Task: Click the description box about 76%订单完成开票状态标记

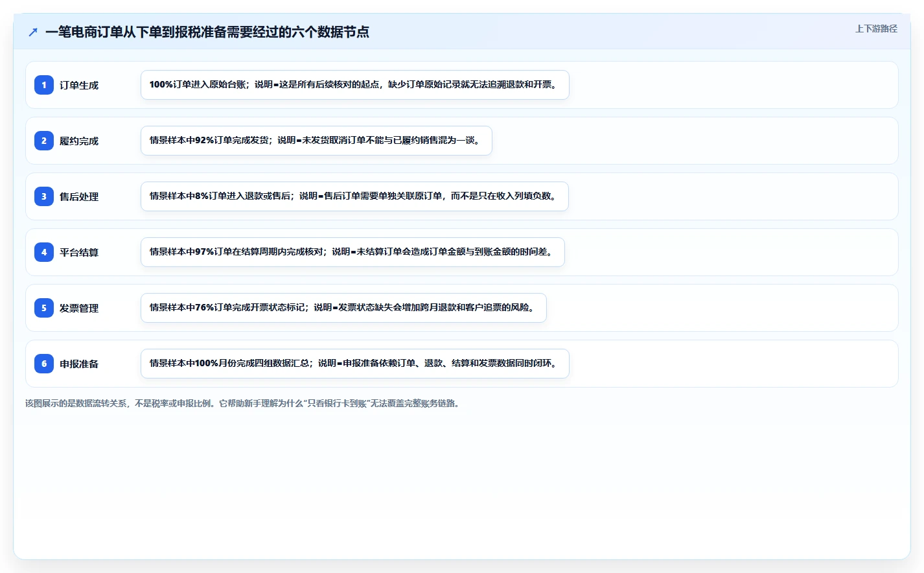Action: (343, 308)
